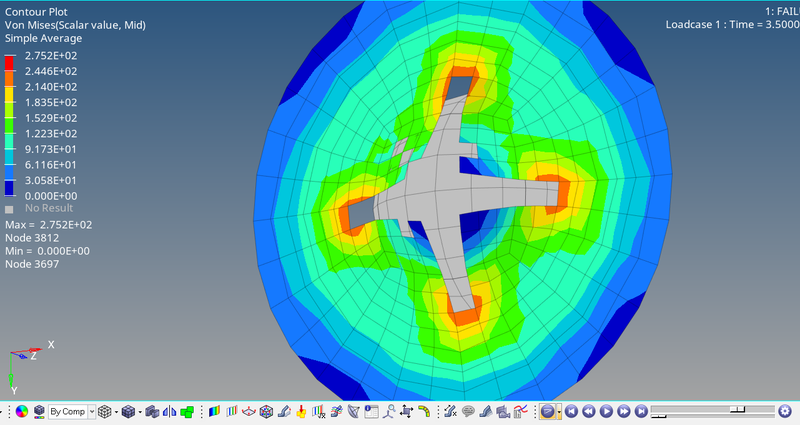
Task: Step back one animation frame
Action: click(x=589, y=411)
